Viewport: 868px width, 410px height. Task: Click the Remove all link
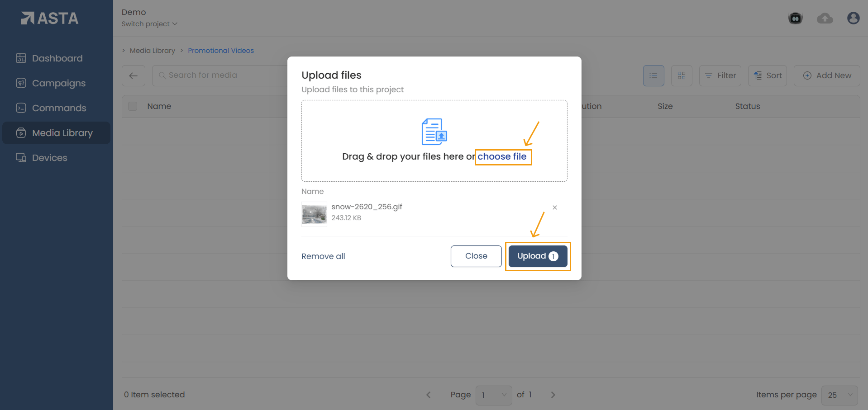tap(323, 256)
